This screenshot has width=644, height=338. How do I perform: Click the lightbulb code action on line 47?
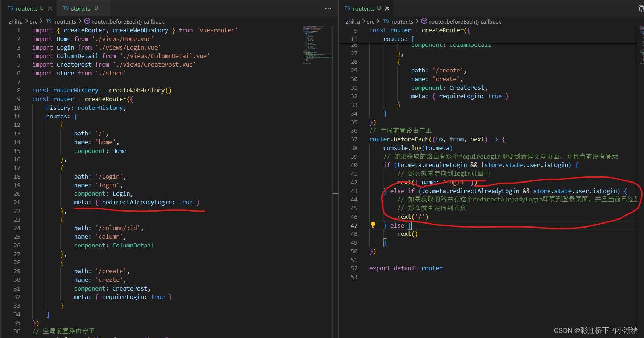point(373,225)
